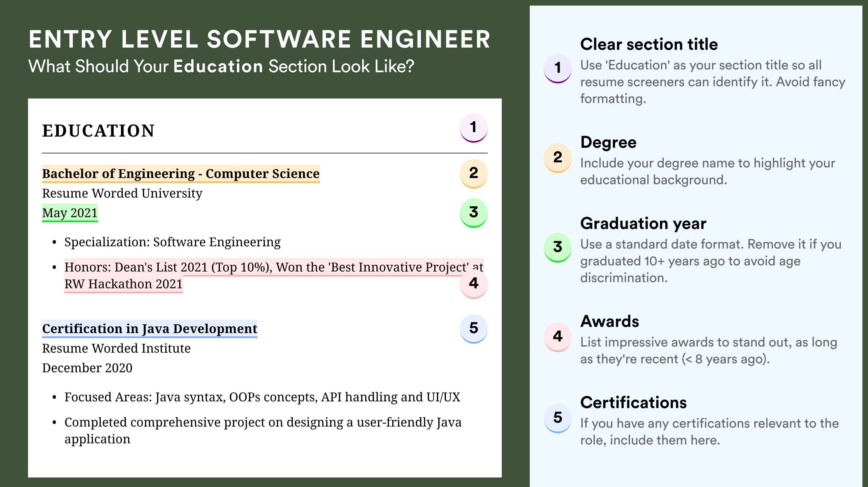Screen dimensions: 868x487
Task: Click the 'List impressive awards to stand out' description
Action: tap(709, 351)
